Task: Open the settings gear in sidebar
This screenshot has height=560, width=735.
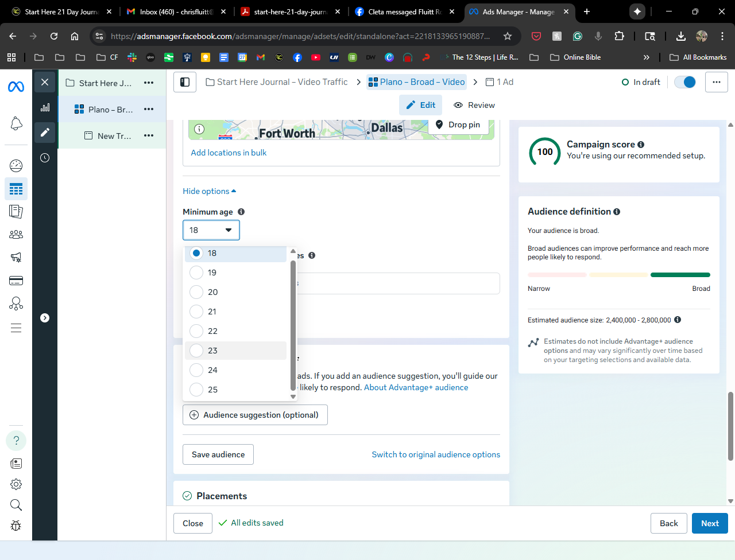Action: click(16, 484)
